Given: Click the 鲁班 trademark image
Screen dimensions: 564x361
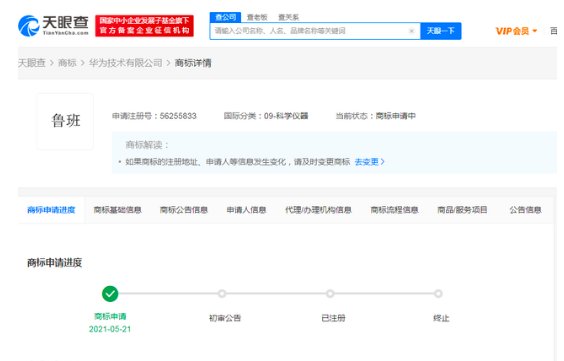Looking at the screenshot, I should (65, 121).
